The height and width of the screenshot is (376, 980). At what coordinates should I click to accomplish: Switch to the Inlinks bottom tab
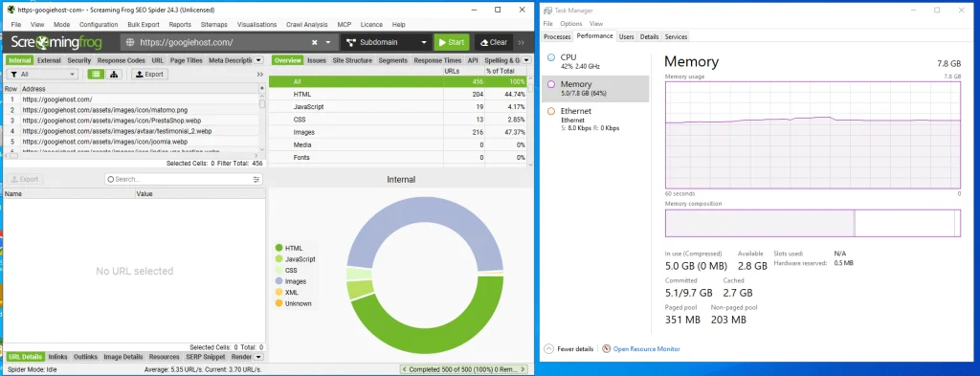pos(57,357)
